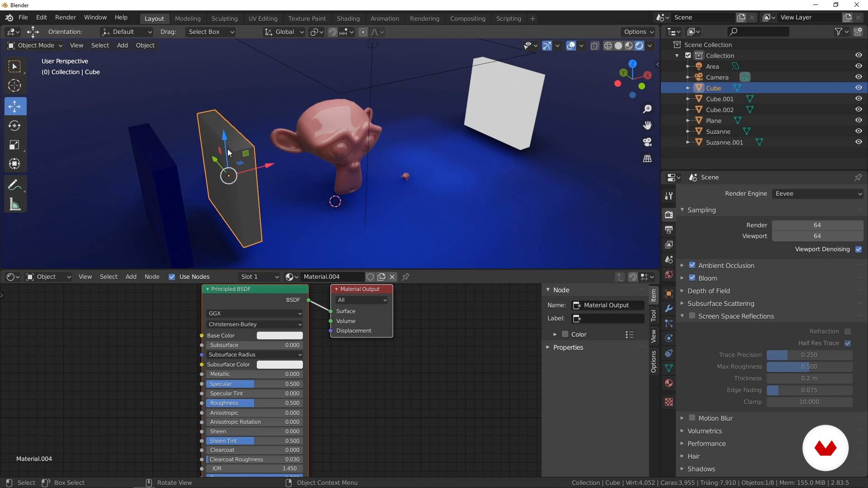Toggle Bloom checkbox

click(x=692, y=278)
